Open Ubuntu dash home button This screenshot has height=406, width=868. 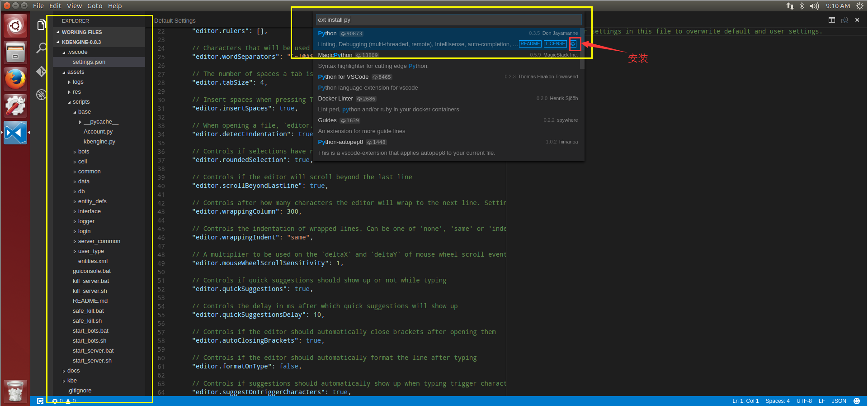[x=15, y=26]
